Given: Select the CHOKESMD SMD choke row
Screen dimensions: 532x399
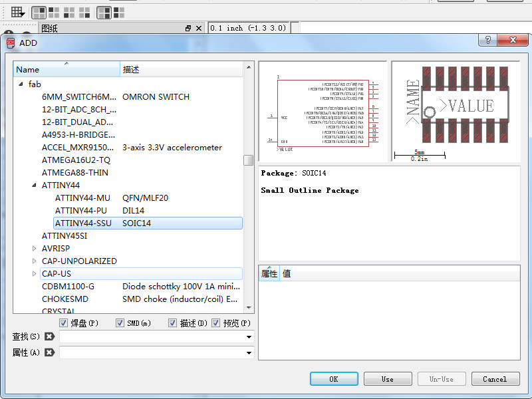Looking at the screenshot, I should [x=141, y=299].
